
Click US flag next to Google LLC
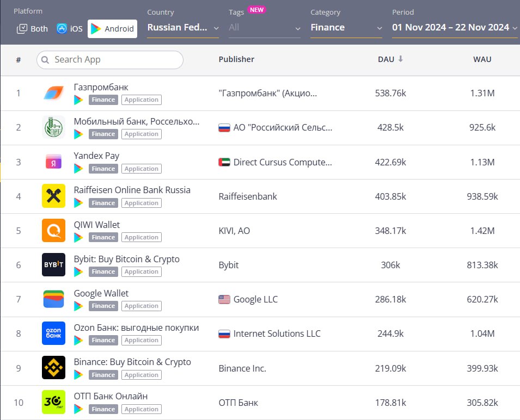[x=224, y=299]
